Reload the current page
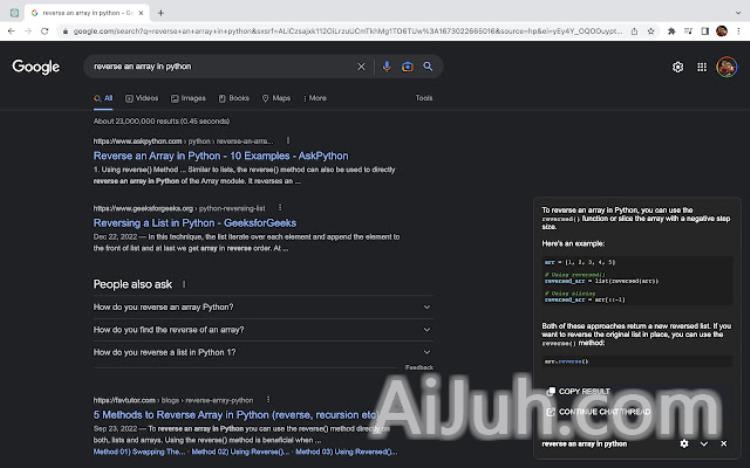Viewport: 750px width, 468px height. 44,31
